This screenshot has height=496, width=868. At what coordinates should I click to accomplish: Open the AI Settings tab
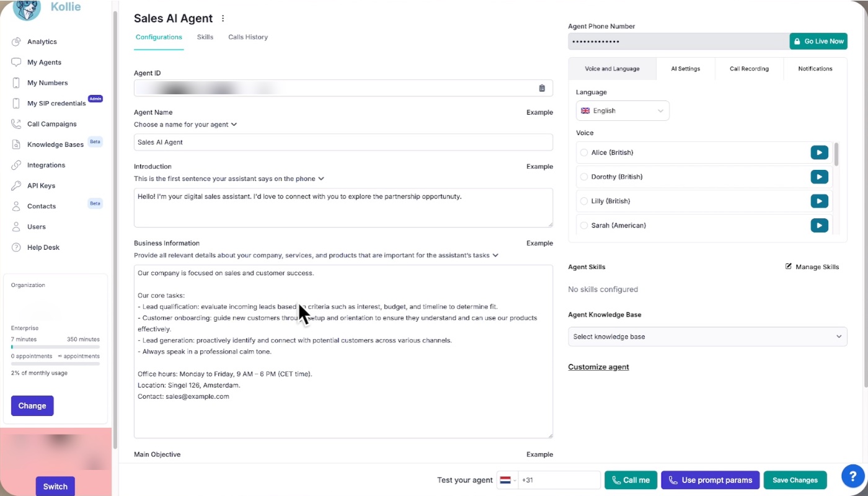(686, 69)
